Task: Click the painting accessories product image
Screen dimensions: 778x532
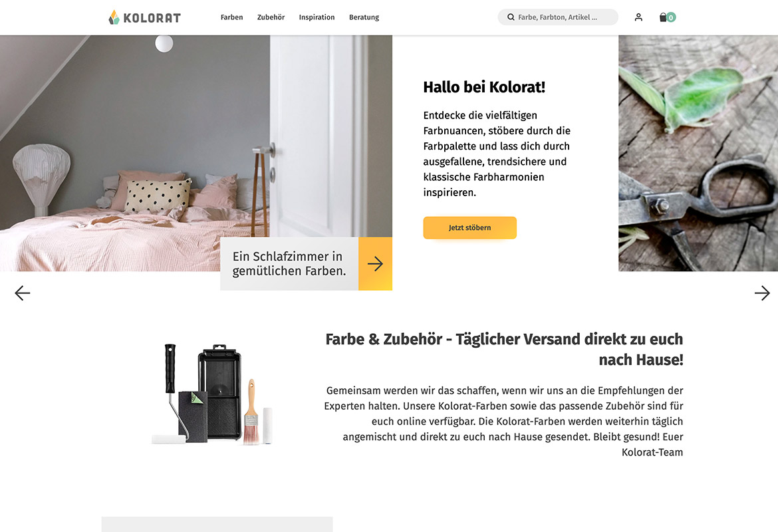Action: (212, 394)
